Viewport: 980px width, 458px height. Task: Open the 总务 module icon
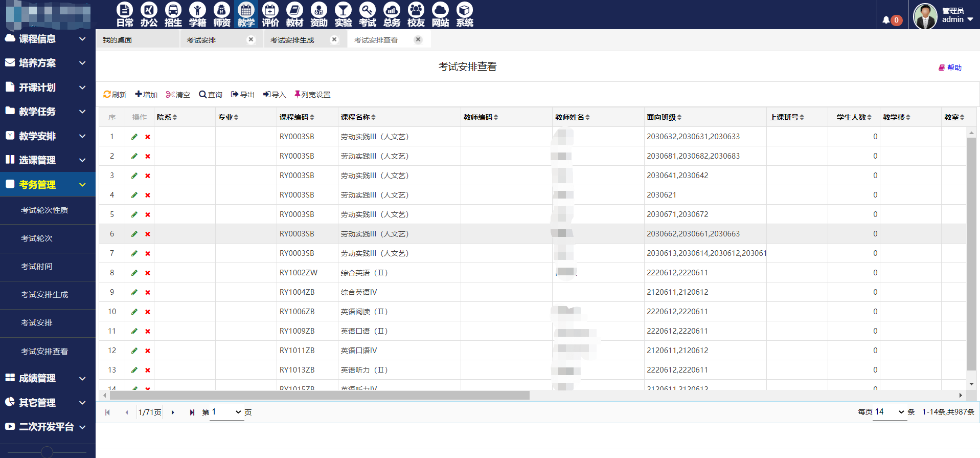pos(392,14)
